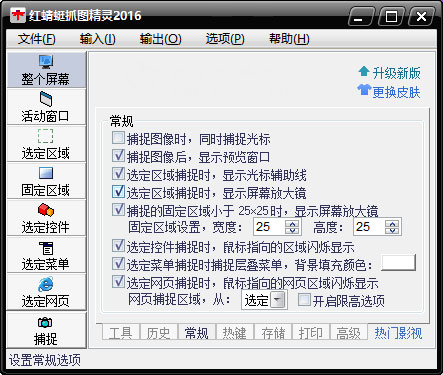The image size is (443, 375).
Task: Toggle 选定控件捕捉时区域闪烁显示 checkbox
Action: 118,246
